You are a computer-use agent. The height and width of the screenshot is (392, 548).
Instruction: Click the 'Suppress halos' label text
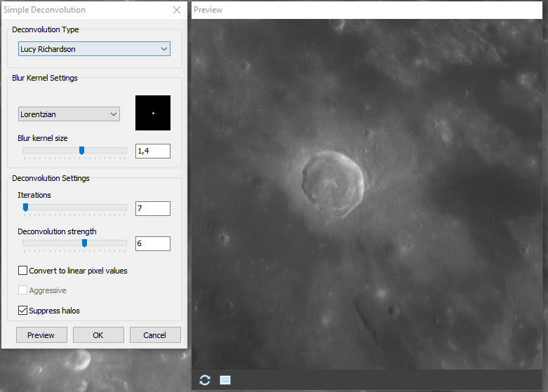click(54, 311)
